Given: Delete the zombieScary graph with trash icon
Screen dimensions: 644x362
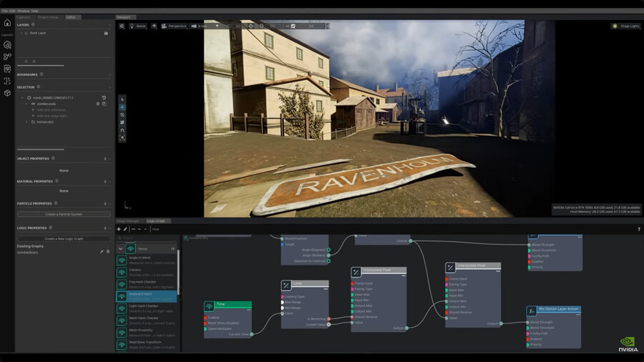Looking at the screenshot, I should pyautogui.click(x=108, y=251).
